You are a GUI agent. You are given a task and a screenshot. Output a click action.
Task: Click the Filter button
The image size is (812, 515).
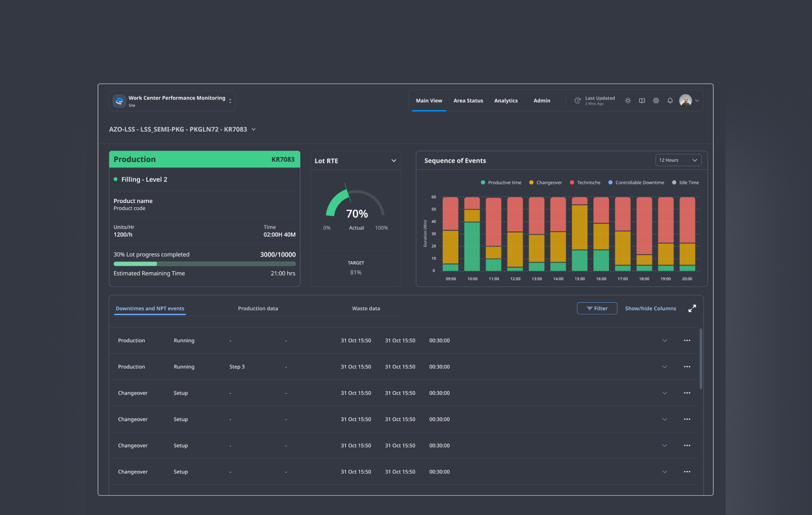click(x=597, y=309)
